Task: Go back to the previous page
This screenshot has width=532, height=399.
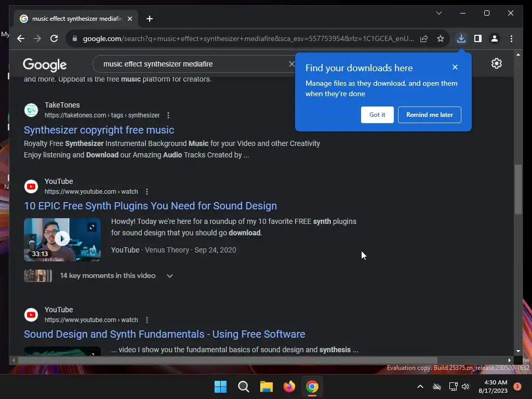Action: pyautogui.click(x=21, y=38)
